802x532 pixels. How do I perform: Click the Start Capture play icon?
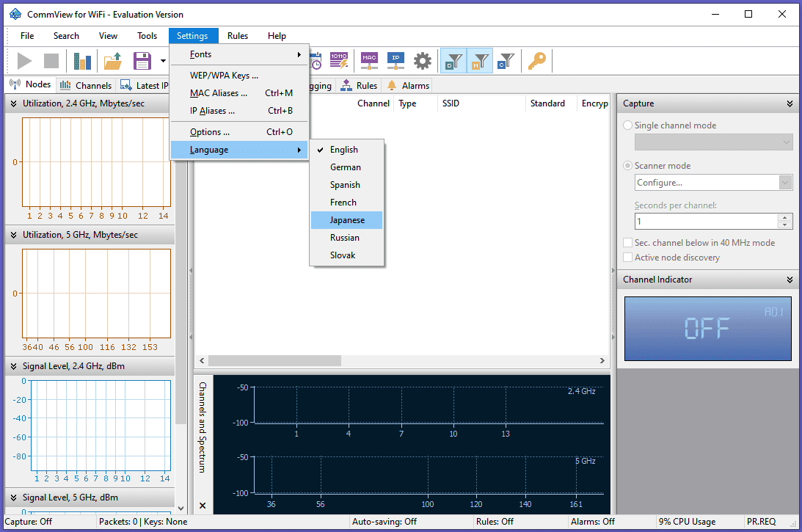point(25,61)
